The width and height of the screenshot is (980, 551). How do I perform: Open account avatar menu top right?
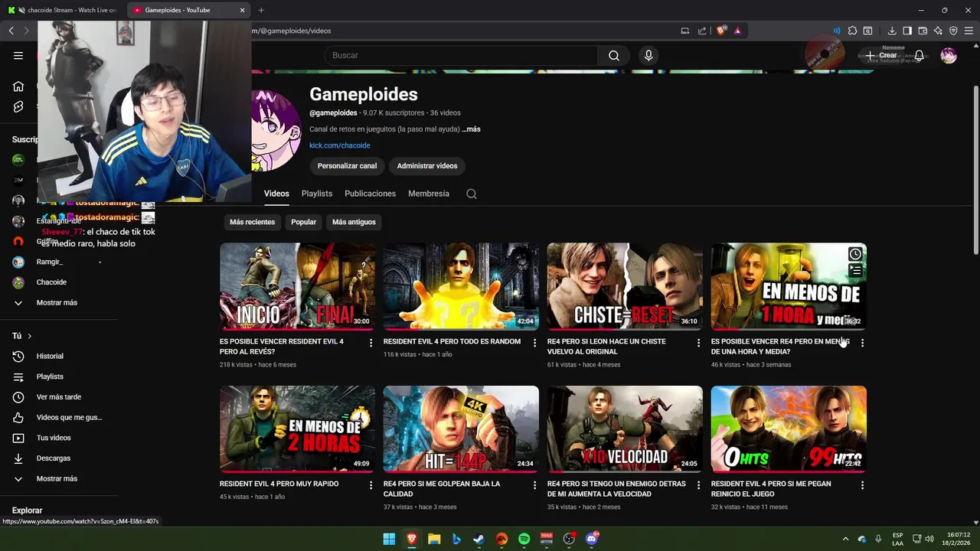pos(949,55)
